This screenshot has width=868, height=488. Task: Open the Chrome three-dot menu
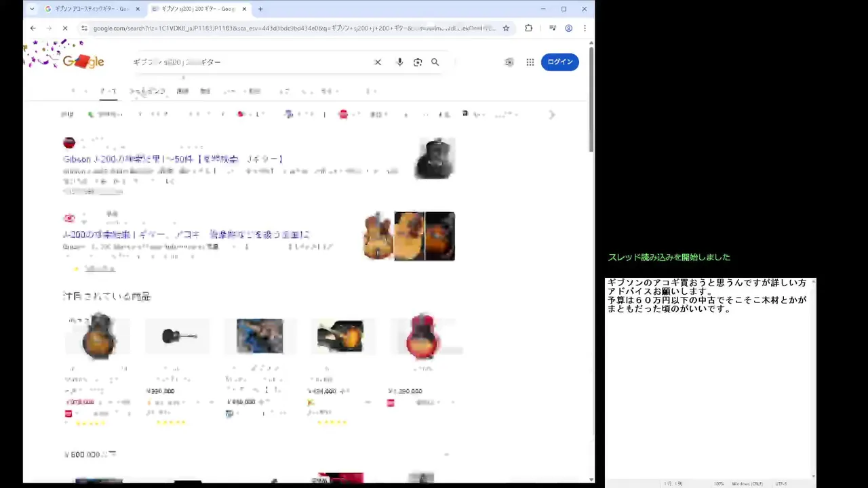coord(585,28)
